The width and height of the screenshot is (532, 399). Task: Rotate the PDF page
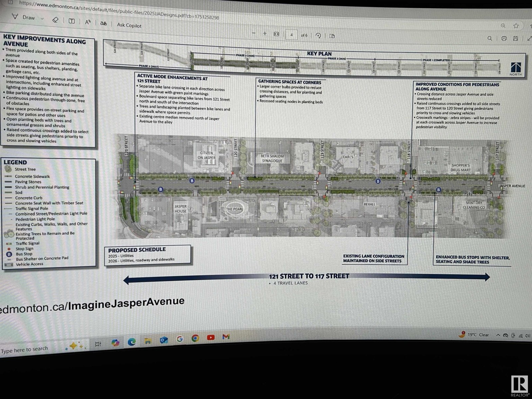[318, 36]
